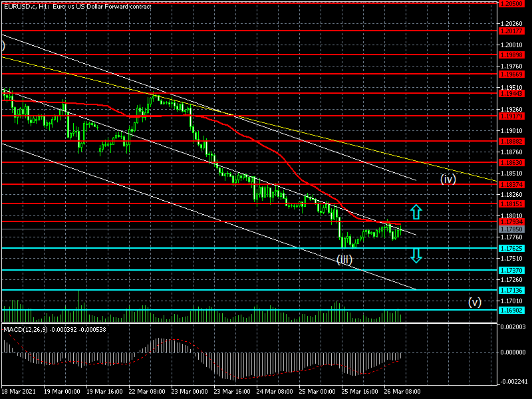Click the 23 Mar 16:00 time label
This screenshot has width=532, height=399.
coord(232,392)
